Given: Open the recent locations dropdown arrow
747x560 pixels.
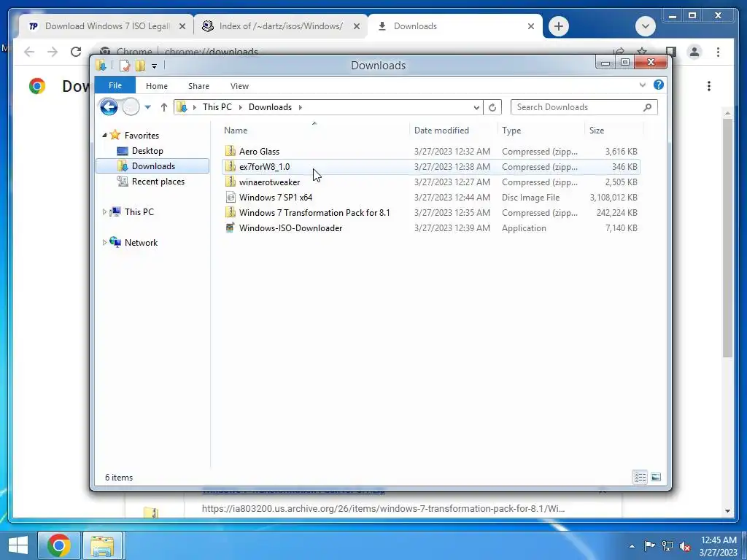Looking at the screenshot, I should pos(147,107).
